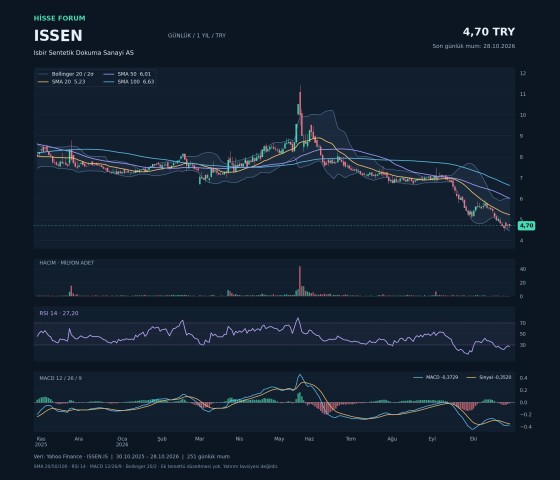Image resolution: width=560 pixels, height=480 pixels.
Task: Click the green 4,70 price tag
Action: [526, 225]
